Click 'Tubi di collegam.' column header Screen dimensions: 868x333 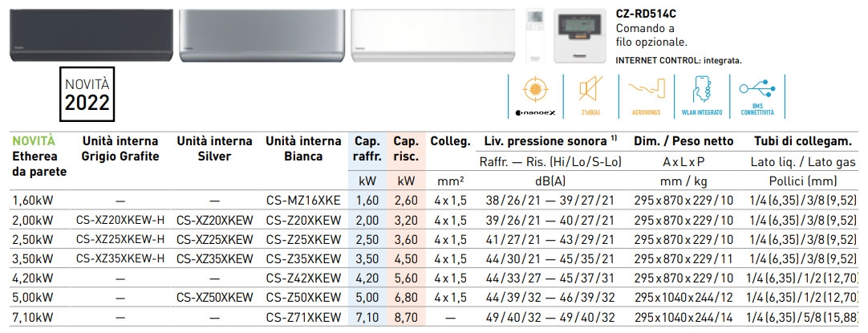pos(803,142)
